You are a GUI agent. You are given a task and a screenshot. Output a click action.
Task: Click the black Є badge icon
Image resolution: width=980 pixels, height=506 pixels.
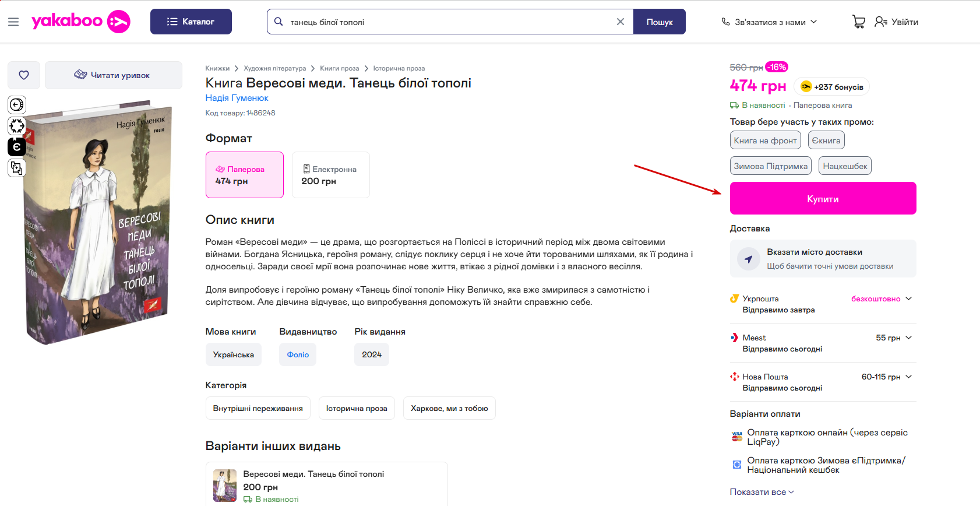17,147
